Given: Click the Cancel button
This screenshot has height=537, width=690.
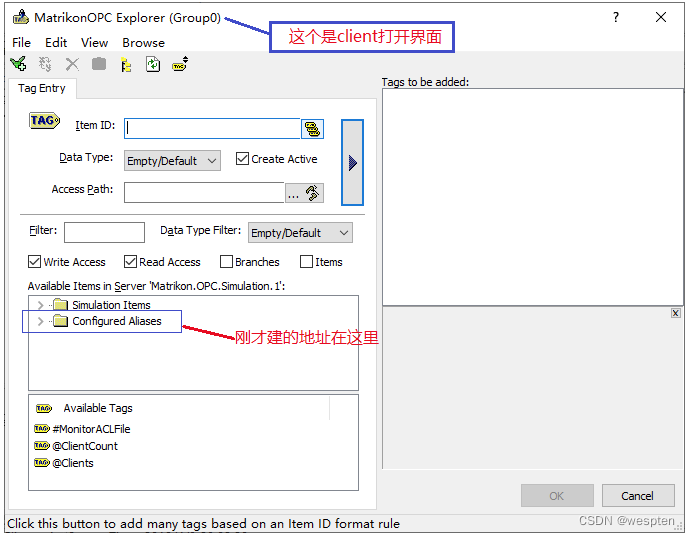Looking at the screenshot, I should pyautogui.click(x=638, y=496).
